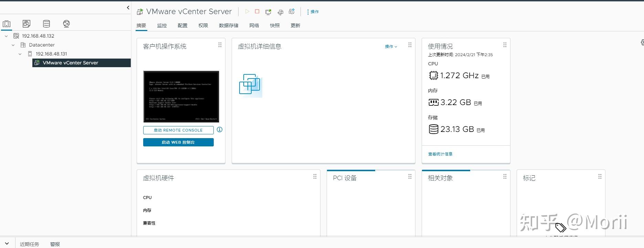Show the 警报 tab at the bottom
This screenshot has height=248, width=644.
pos(55,244)
